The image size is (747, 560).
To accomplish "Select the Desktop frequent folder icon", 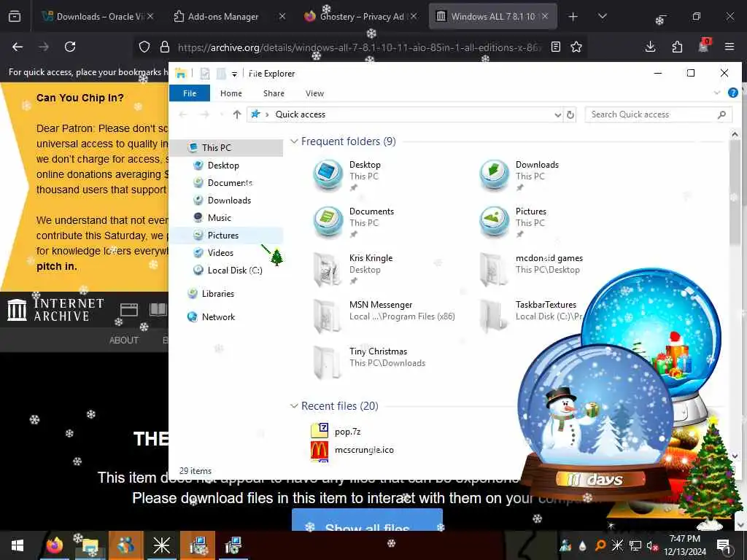I will tap(328, 175).
